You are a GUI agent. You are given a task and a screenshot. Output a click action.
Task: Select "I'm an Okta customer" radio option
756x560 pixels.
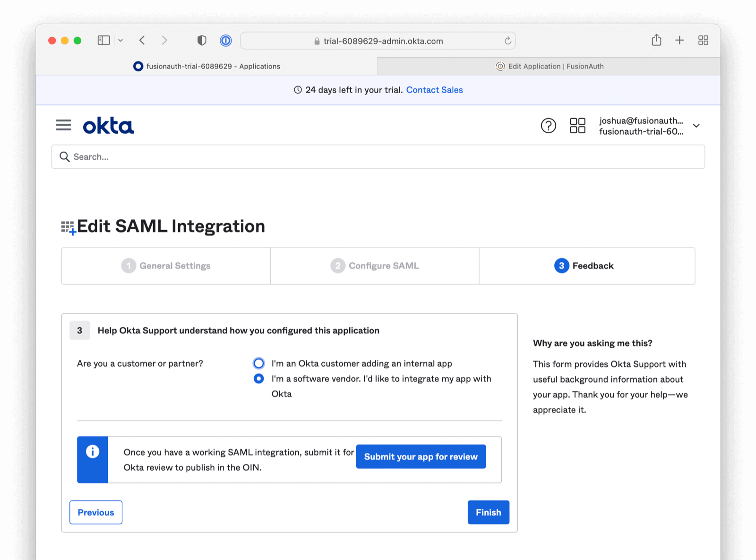tap(258, 363)
